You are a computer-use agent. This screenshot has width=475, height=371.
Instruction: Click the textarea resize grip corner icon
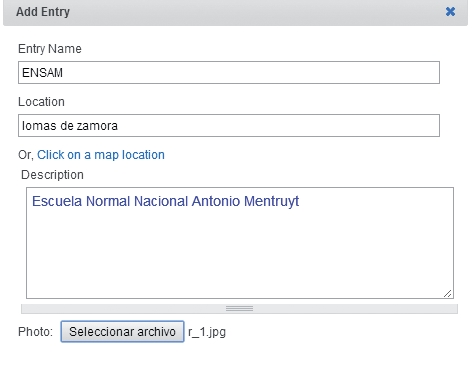point(447,293)
